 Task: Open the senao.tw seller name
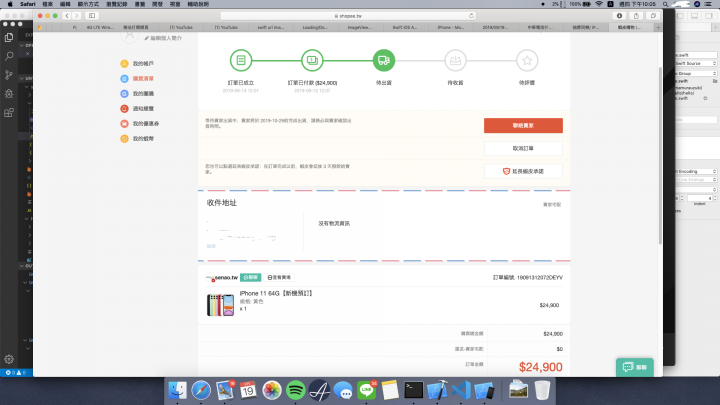pyautogui.click(x=226, y=277)
